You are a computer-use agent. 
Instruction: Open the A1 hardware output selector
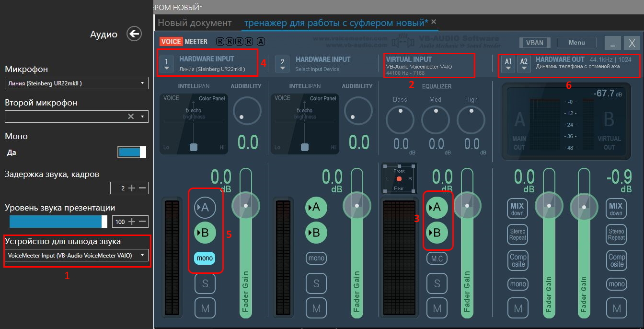point(508,64)
